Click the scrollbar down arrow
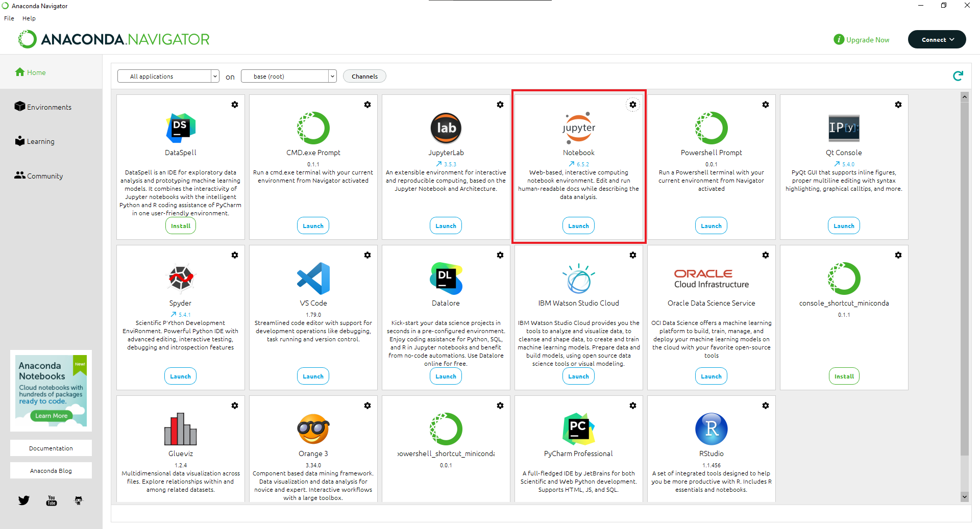980x529 pixels. click(964, 496)
